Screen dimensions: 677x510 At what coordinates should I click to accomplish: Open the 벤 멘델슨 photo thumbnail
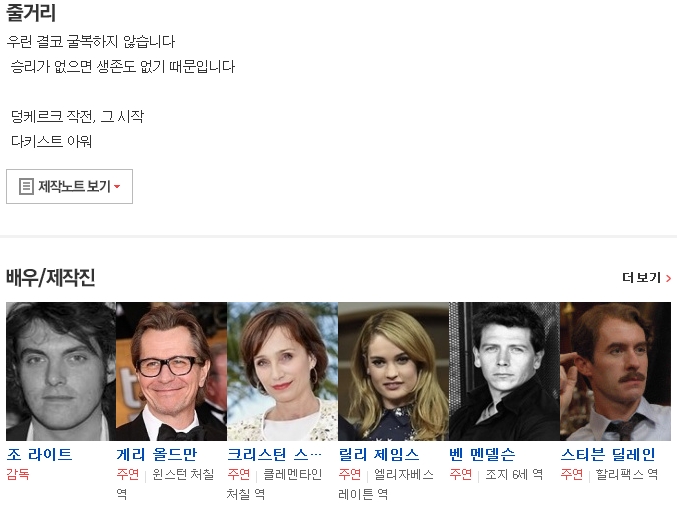coord(504,371)
